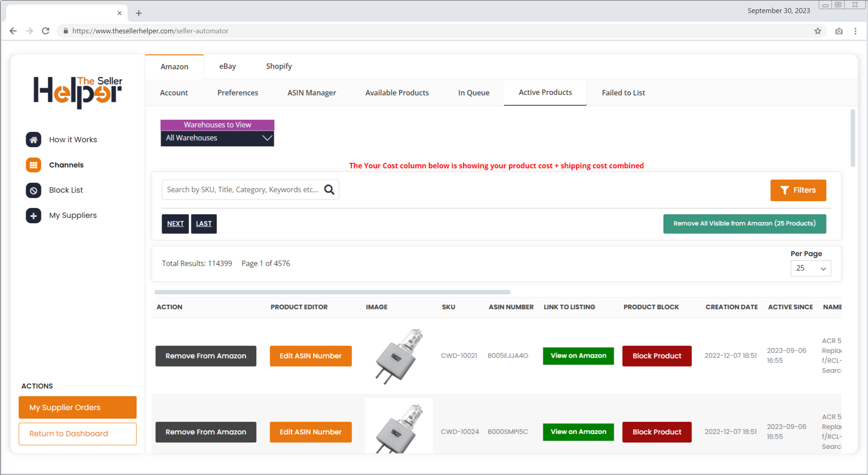
Task: Jump to the LAST page of results
Action: coord(203,224)
